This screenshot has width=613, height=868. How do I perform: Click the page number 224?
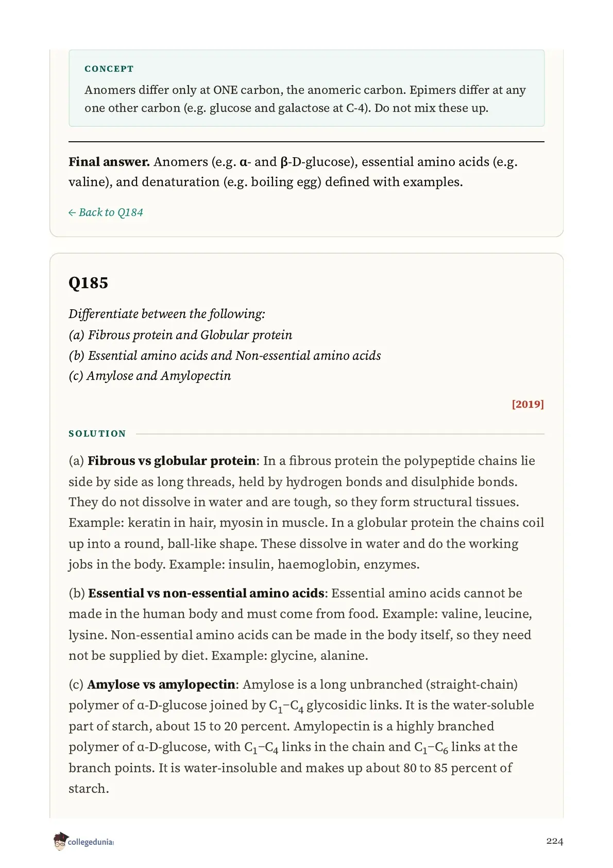[555, 841]
